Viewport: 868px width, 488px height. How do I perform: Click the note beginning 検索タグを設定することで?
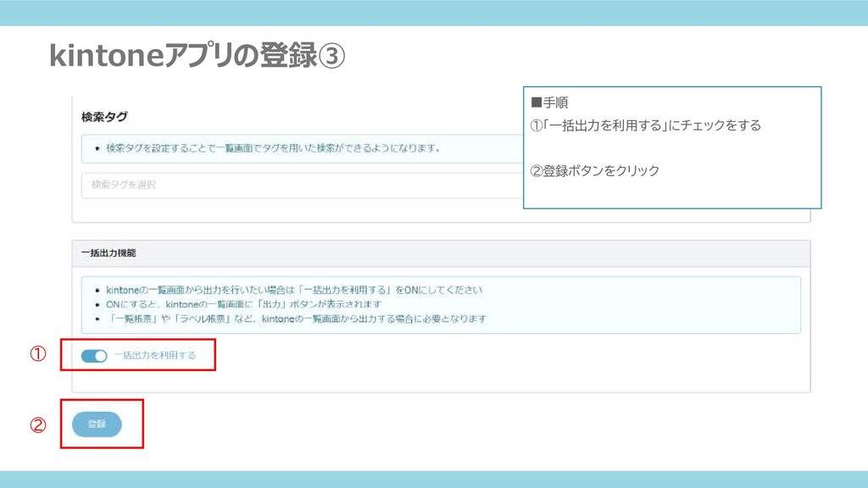pyautogui.click(x=273, y=148)
